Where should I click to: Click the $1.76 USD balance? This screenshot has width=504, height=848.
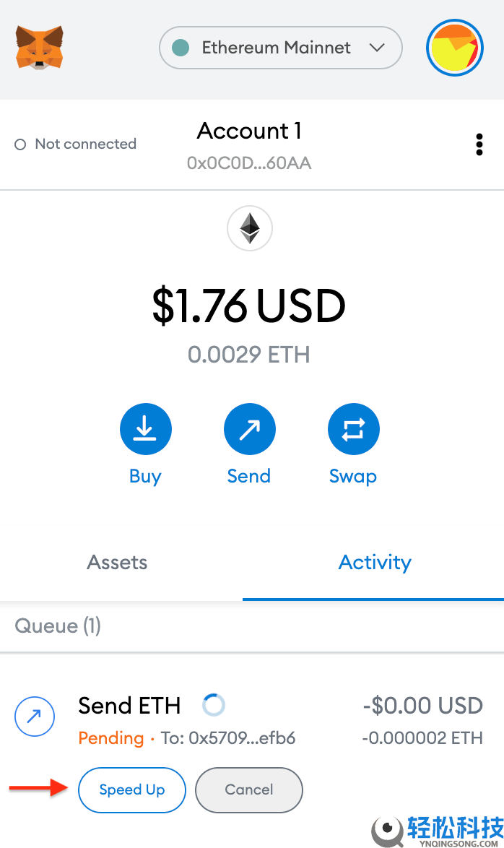[x=249, y=306]
